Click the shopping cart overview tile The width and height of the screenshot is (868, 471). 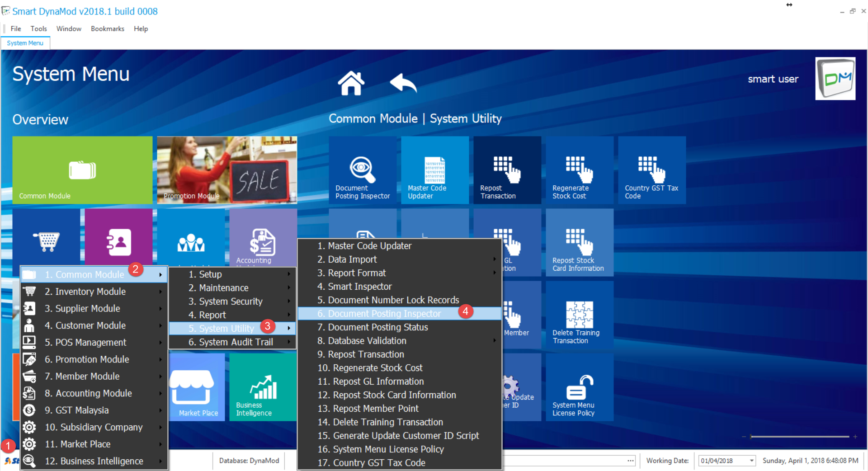tap(46, 237)
